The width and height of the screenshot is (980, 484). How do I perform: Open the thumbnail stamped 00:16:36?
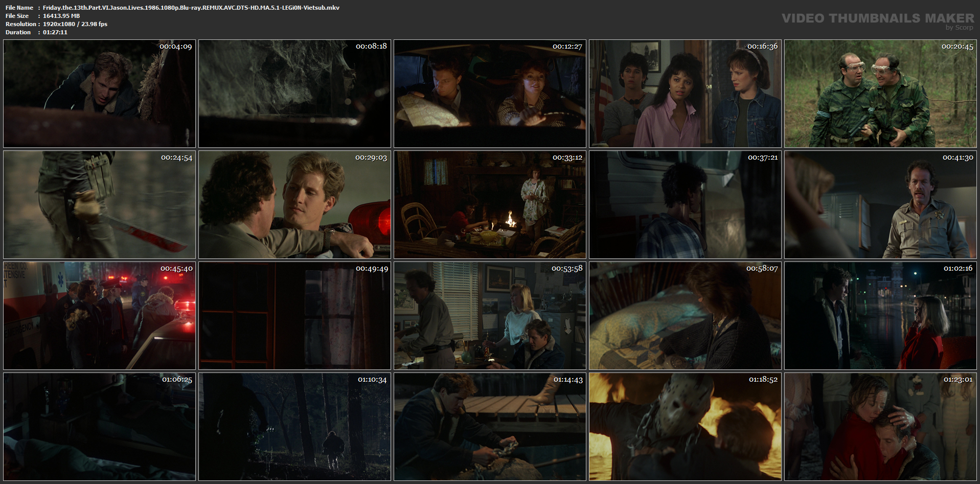tap(685, 94)
